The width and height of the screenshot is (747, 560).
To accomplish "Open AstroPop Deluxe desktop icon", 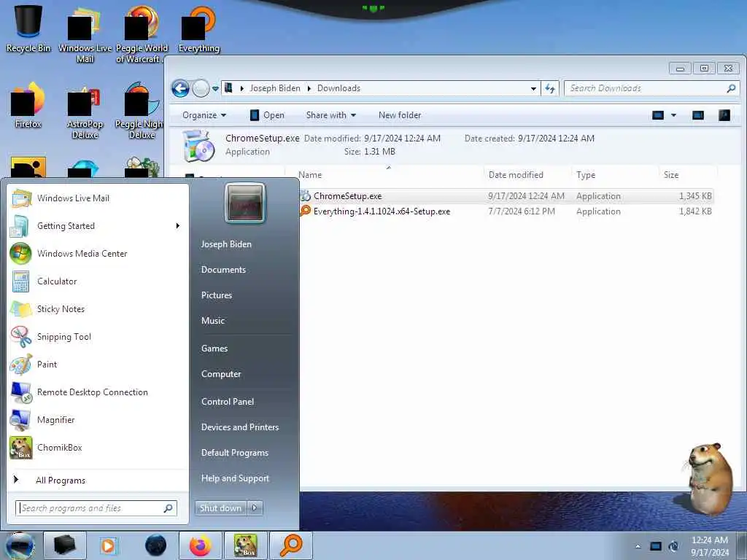I will click(85, 112).
